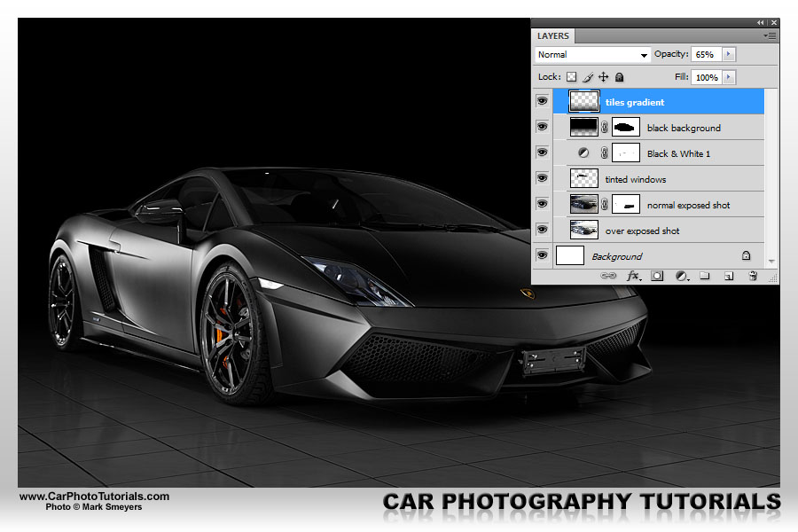Select the tiles gradient layer thumbnail
This screenshot has height=532, width=798.
(583, 101)
